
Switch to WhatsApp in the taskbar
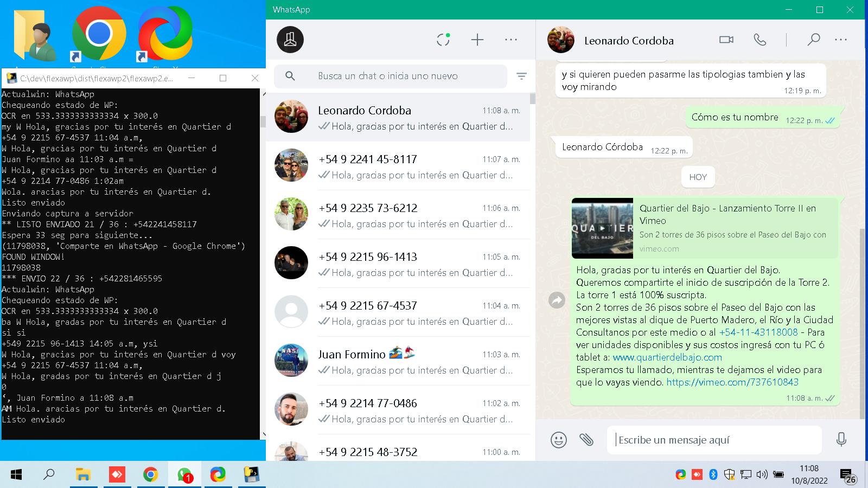(184, 475)
